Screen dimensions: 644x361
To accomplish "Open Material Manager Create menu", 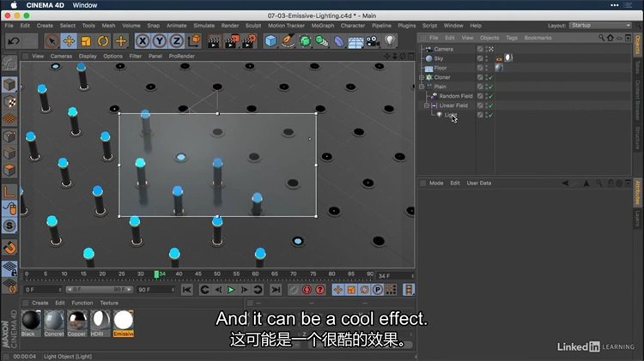I will coord(39,303).
